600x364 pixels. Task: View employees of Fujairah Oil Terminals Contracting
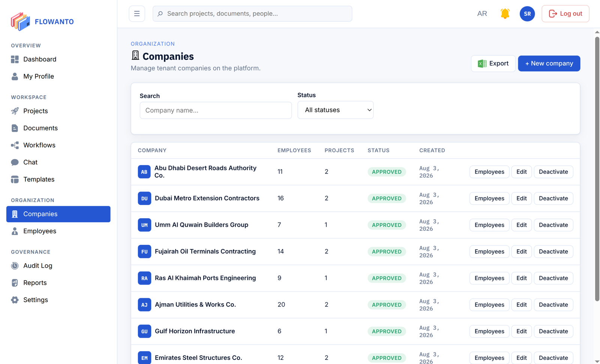(489, 252)
